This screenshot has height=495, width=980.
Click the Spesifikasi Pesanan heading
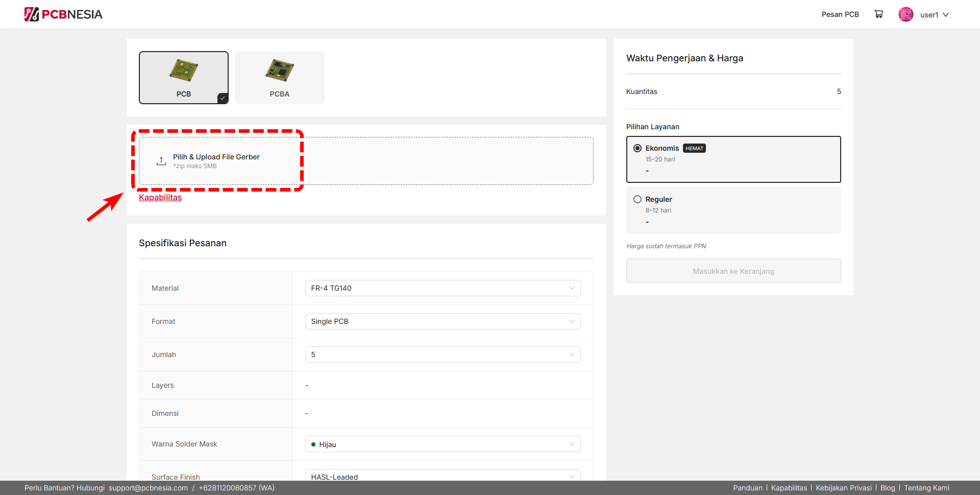[183, 243]
